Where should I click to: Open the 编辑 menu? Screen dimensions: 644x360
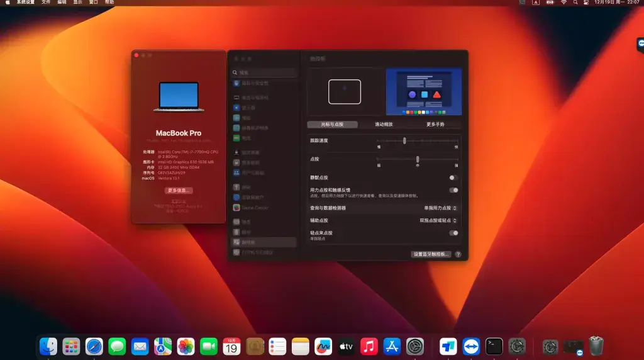(x=62, y=2)
